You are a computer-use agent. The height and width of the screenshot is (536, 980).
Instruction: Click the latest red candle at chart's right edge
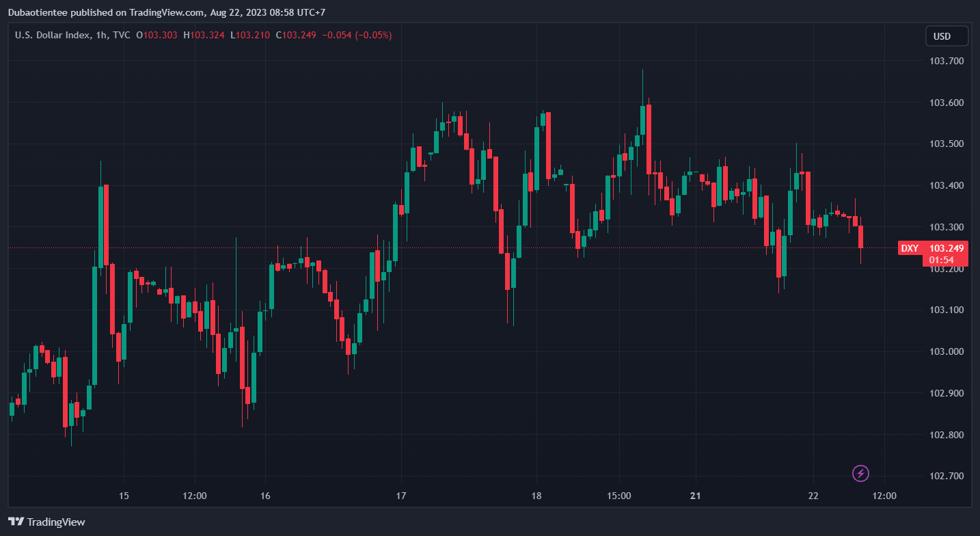point(861,237)
